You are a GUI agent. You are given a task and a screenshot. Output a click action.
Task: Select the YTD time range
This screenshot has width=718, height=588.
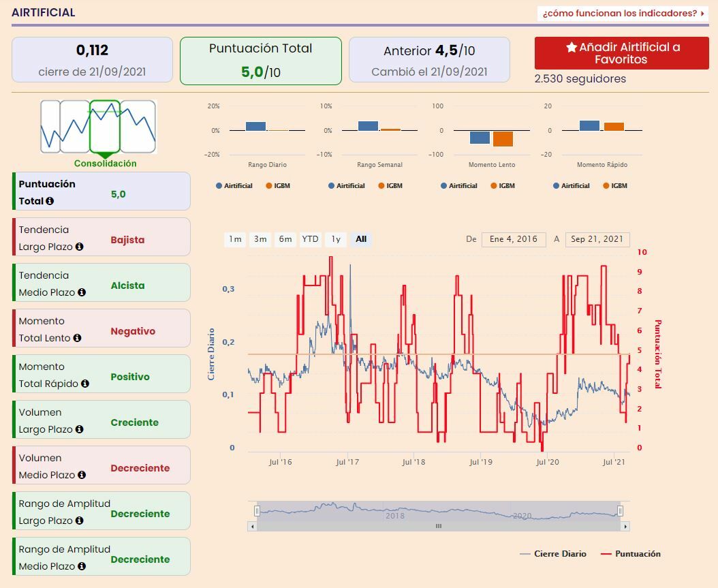click(x=310, y=239)
